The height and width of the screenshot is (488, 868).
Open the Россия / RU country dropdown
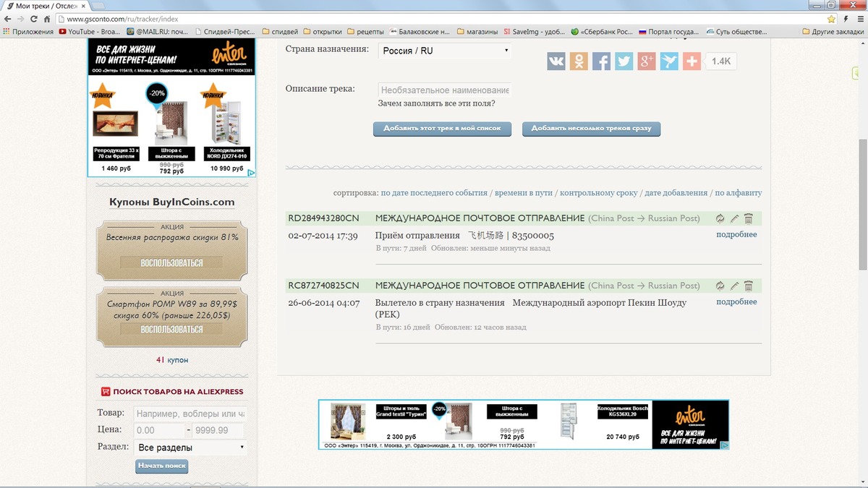click(x=445, y=51)
